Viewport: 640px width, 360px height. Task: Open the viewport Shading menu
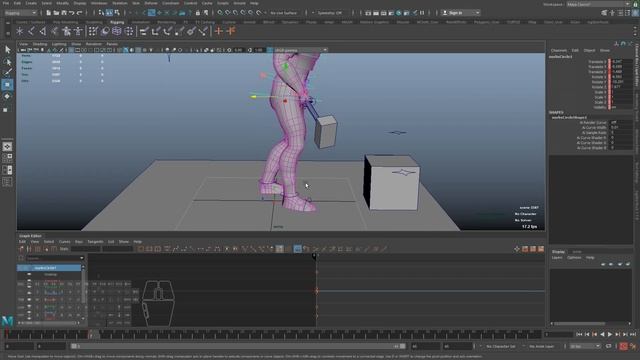tap(40, 44)
